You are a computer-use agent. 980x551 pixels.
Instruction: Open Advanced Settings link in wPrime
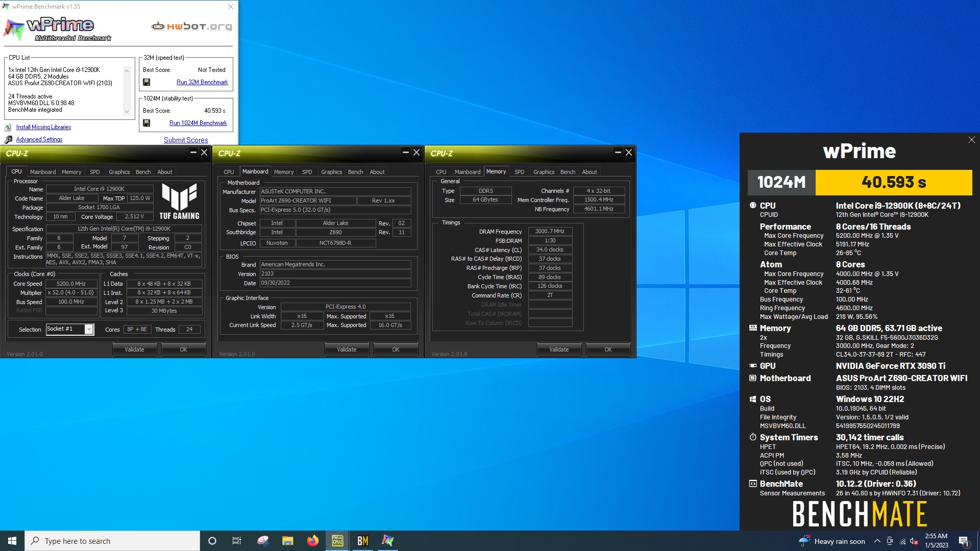pos(39,140)
